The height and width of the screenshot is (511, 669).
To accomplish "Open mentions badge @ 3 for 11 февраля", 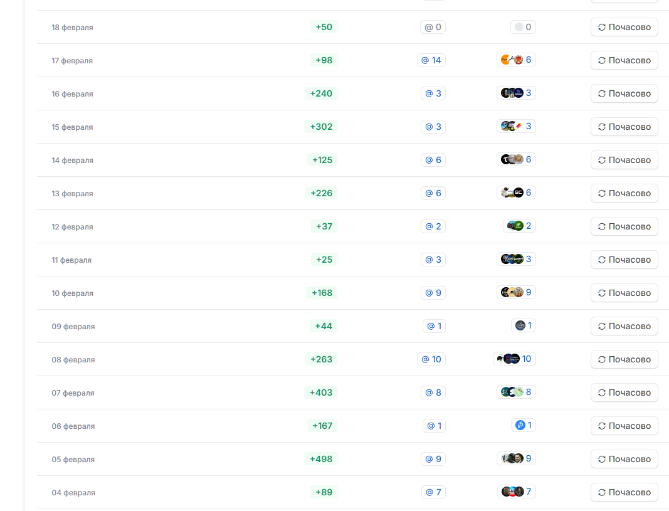I will (x=433, y=260).
